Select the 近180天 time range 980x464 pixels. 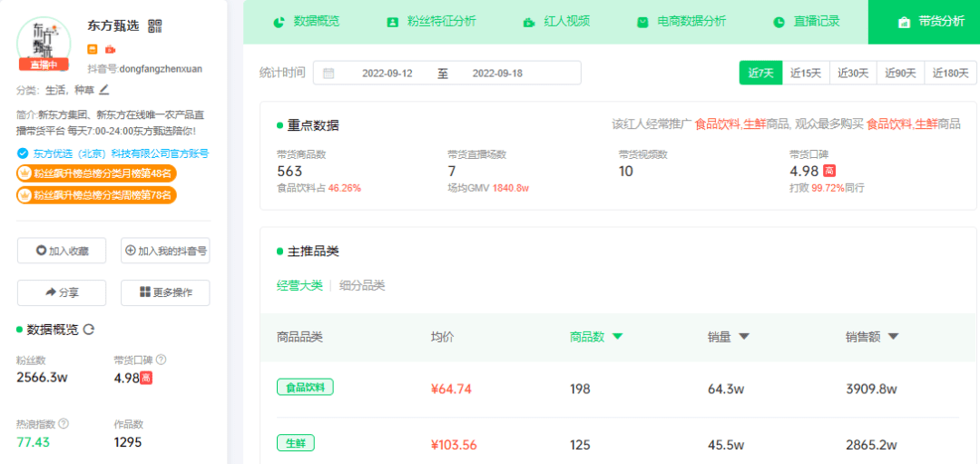tap(951, 73)
